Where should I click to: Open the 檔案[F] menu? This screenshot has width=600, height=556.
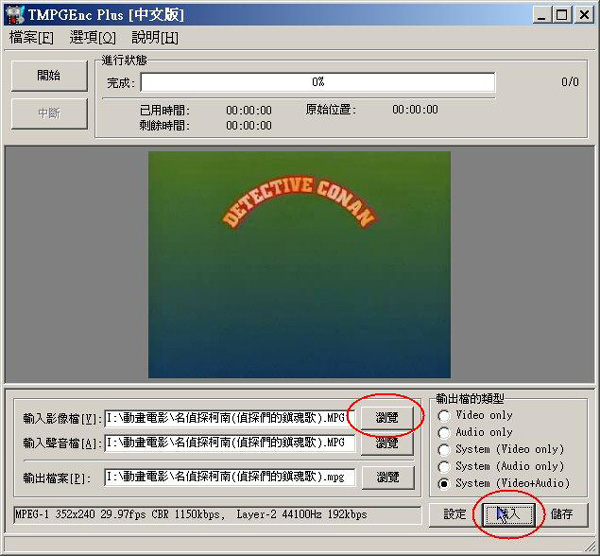[31, 38]
